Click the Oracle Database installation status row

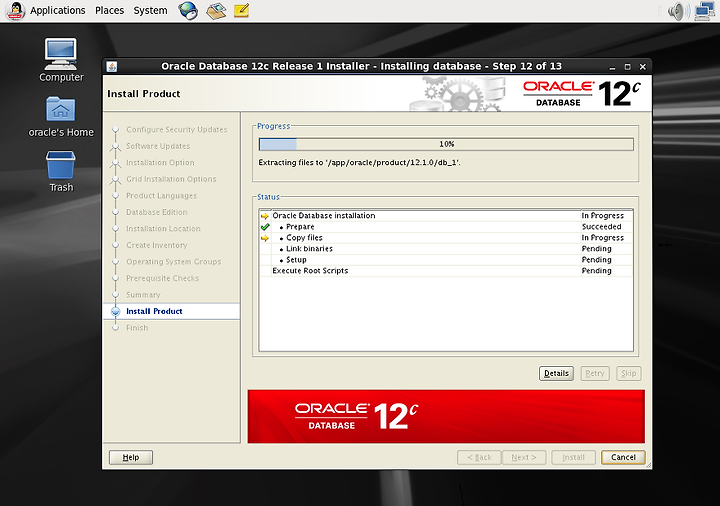pyautogui.click(x=446, y=216)
